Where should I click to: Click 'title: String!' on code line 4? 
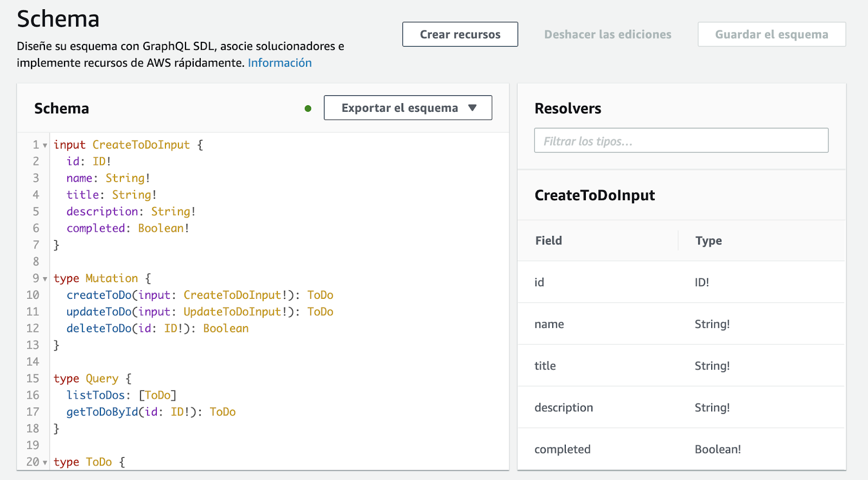point(111,195)
